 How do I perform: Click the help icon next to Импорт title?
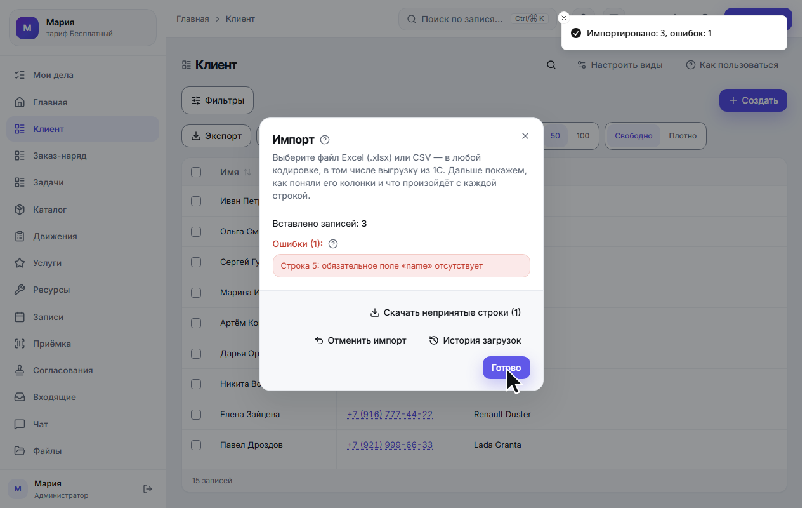[325, 140]
